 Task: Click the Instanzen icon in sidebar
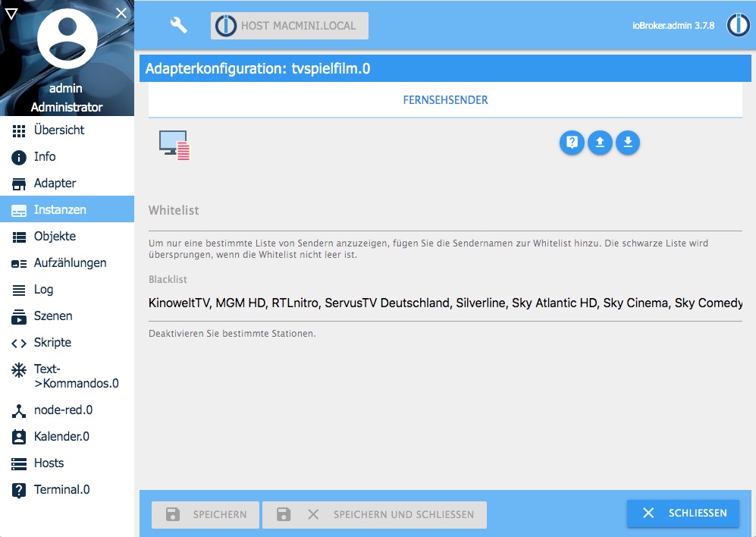coord(19,210)
